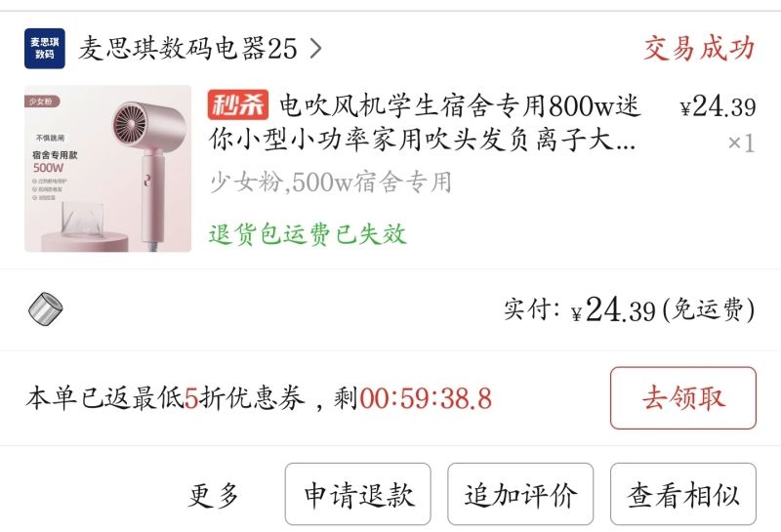Open the 更多 options menu

(213, 495)
